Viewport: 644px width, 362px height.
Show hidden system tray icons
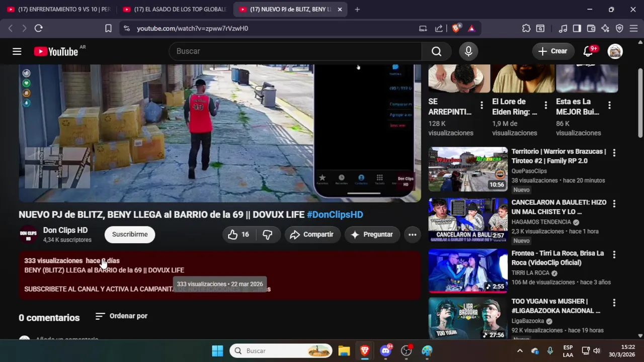click(x=520, y=351)
